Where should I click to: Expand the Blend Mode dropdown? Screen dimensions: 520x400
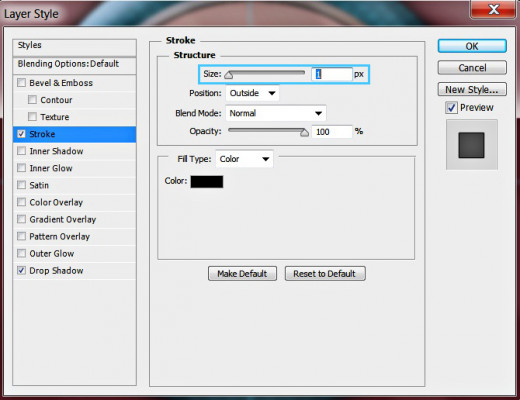[276, 113]
